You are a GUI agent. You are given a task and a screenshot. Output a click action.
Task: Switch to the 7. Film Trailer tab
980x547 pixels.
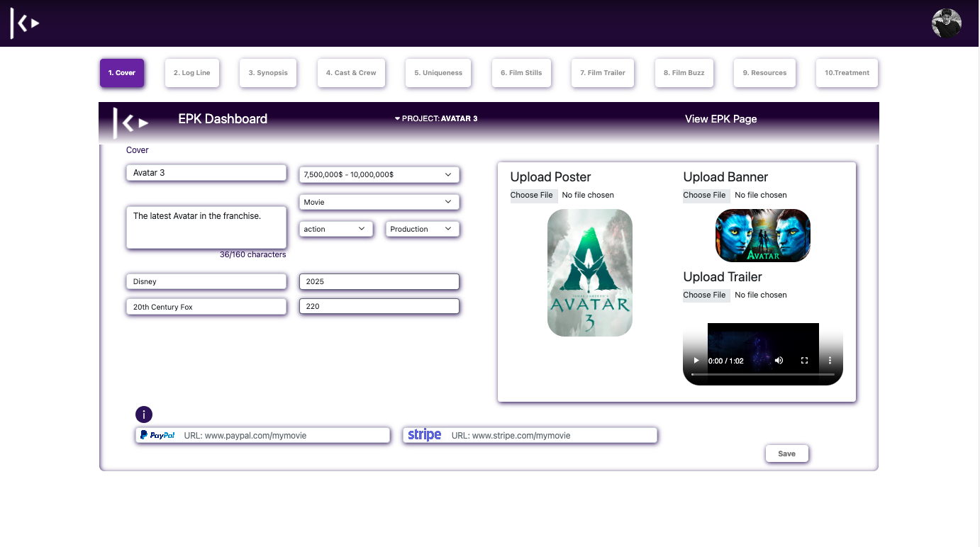coord(603,73)
